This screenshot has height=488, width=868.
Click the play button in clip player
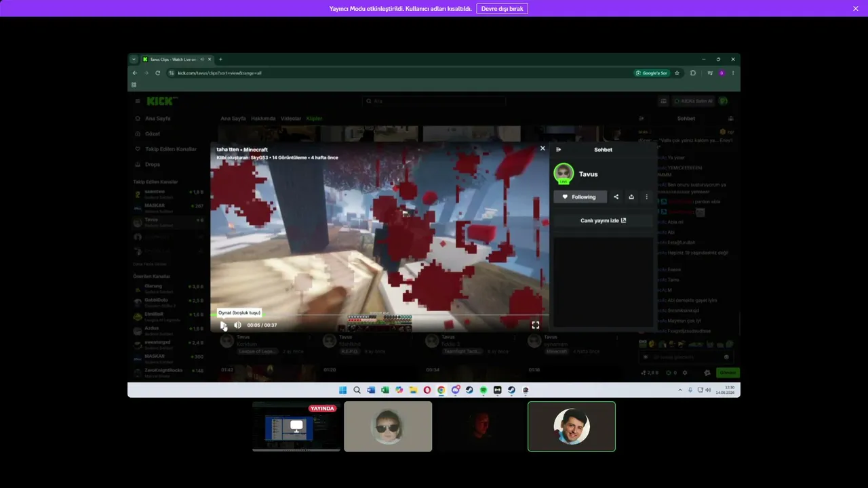(224, 325)
